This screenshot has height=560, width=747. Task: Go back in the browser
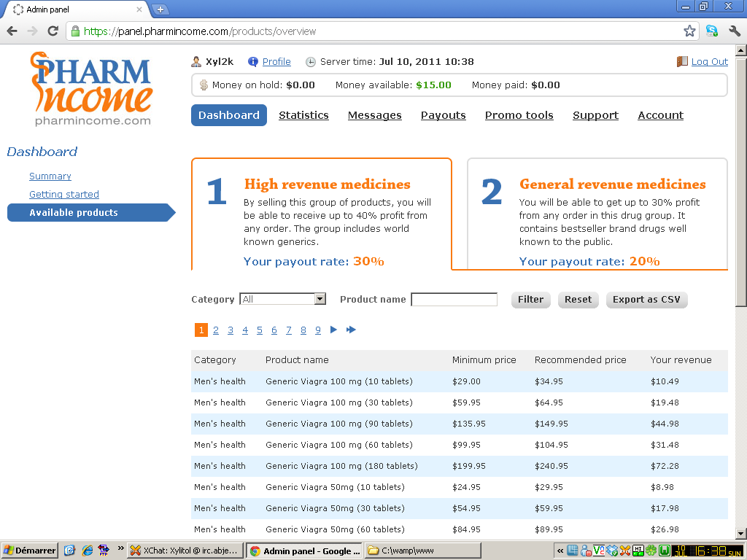[12, 31]
